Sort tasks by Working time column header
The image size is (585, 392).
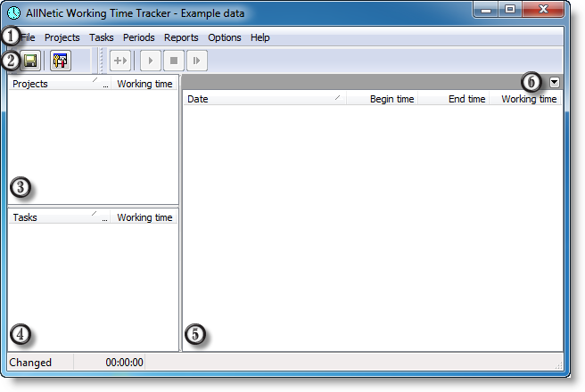(x=144, y=217)
